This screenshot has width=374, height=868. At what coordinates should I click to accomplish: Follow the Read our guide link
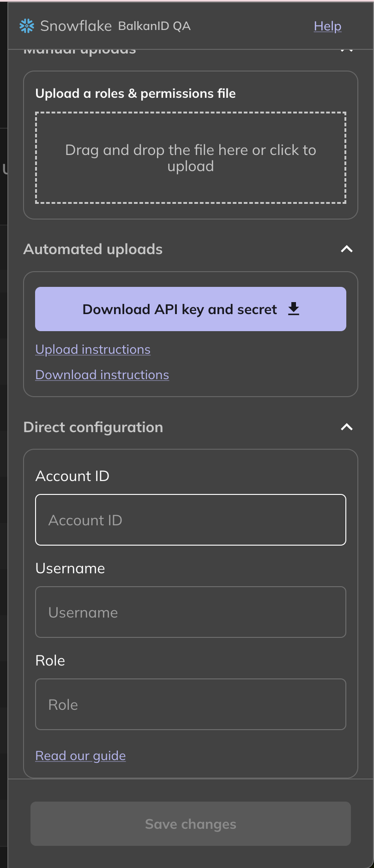click(80, 756)
